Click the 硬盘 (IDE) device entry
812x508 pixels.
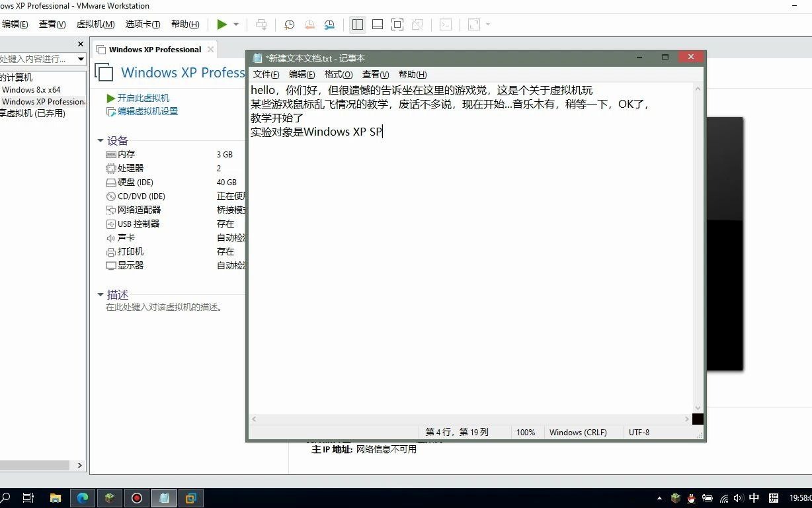point(130,182)
